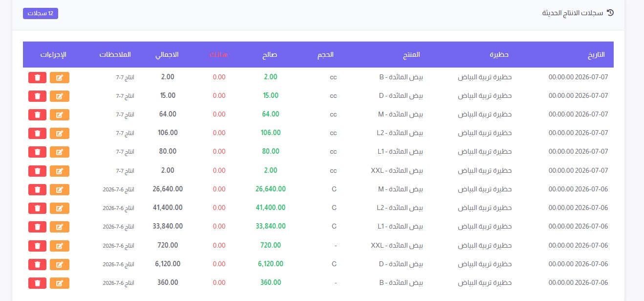Click the التاريخ column header
This screenshot has height=301, width=644.
[596, 55]
